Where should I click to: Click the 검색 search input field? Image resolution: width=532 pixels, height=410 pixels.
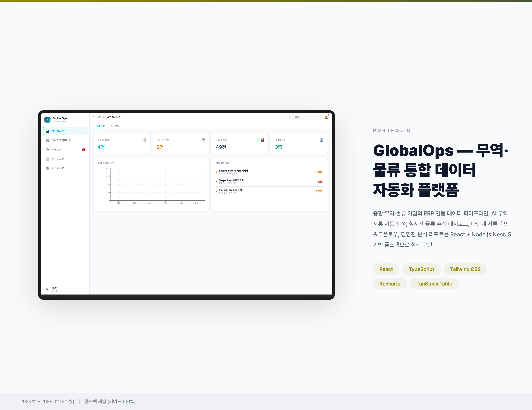pyautogui.click(x=305, y=117)
